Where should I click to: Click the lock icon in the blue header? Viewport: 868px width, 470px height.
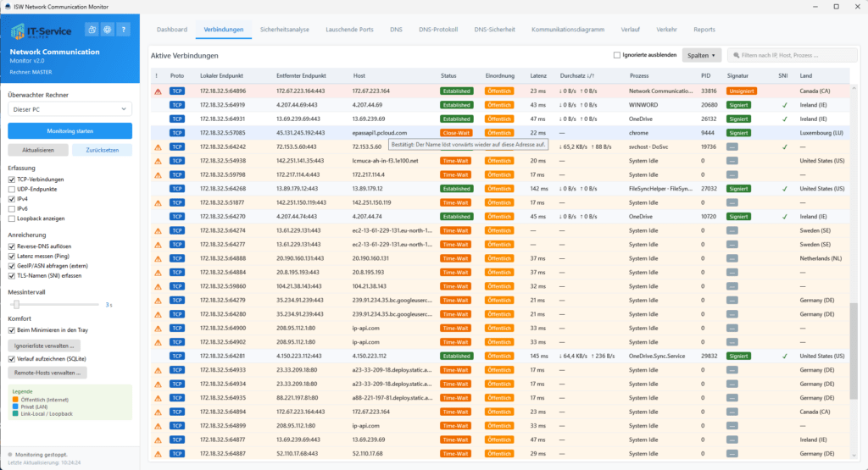pyautogui.click(x=92, y=30)
